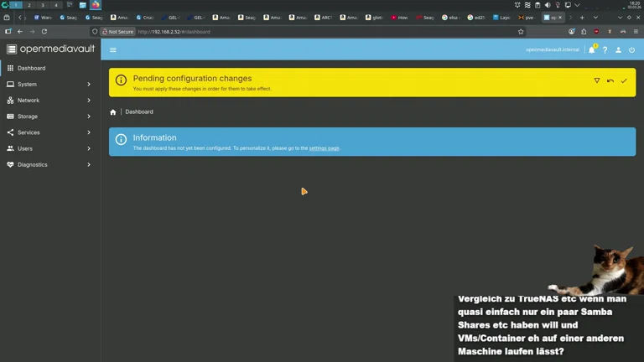Expand the Network menu section
Image resolution: width=644 pixels, height=362 pixels.
[x=49, y=101]
